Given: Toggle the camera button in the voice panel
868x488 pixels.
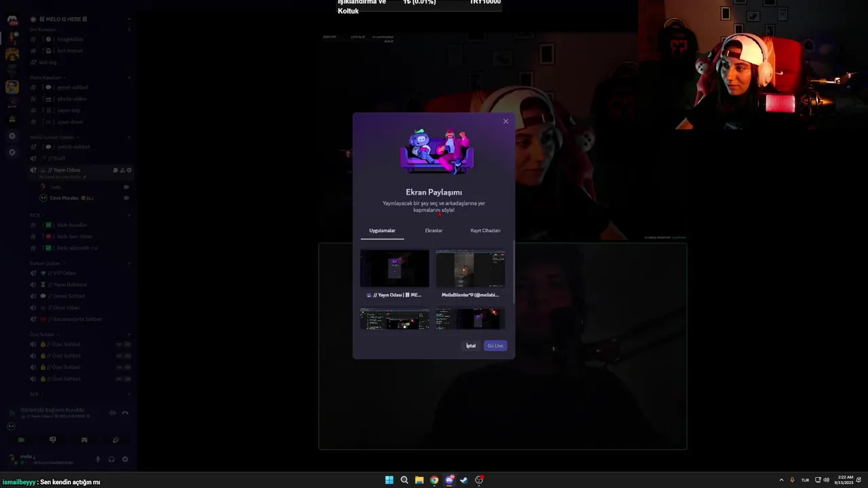Looking at the screenshot, I should [21, 440].
